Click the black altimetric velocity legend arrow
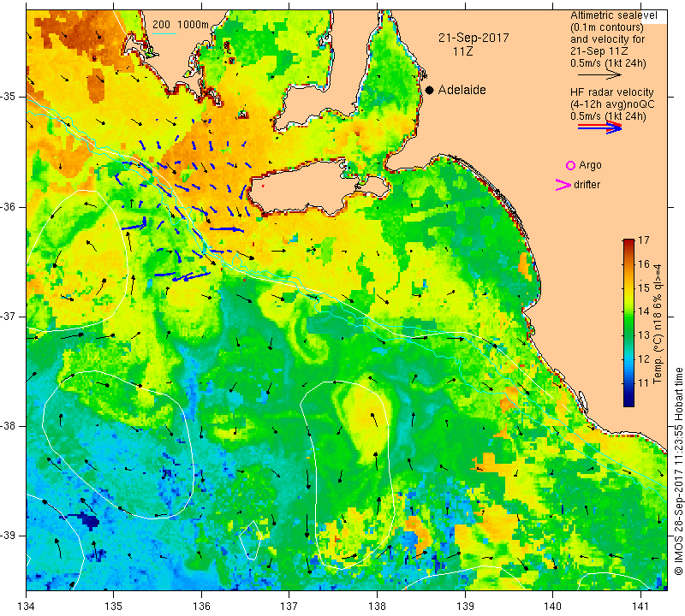This screenshot has height=616, width=685. click(599, 75)
